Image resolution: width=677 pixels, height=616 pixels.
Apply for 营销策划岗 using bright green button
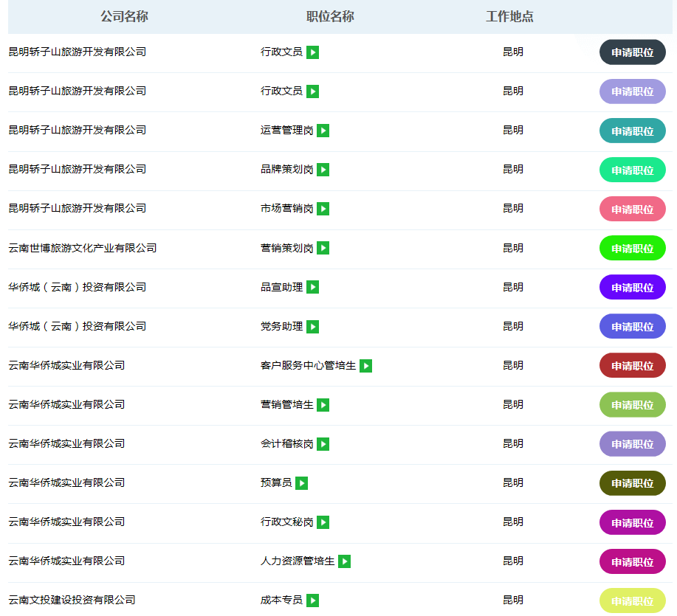(x=632, y=249)
